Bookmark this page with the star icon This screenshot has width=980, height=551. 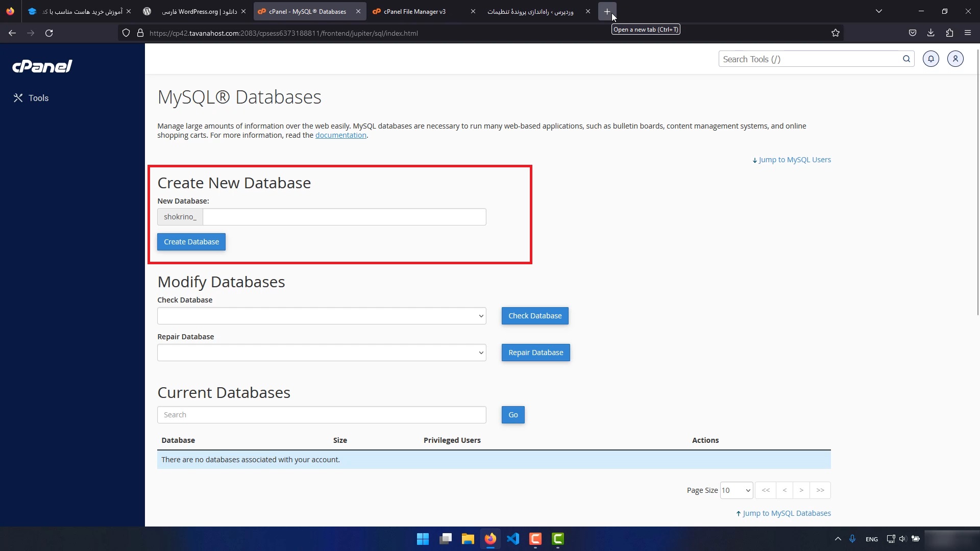[x=836, y=33]
